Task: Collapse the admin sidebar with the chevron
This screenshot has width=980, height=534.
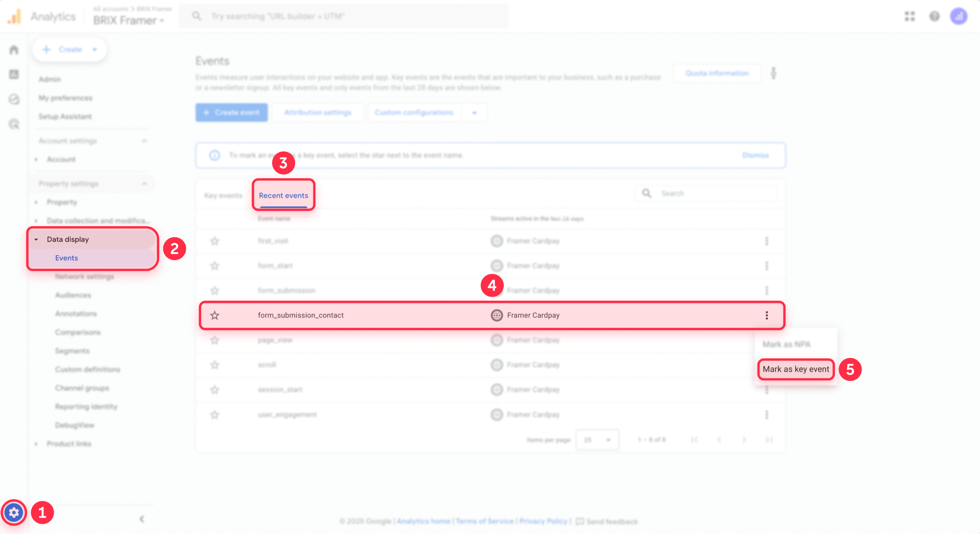Action: point(141,519)
